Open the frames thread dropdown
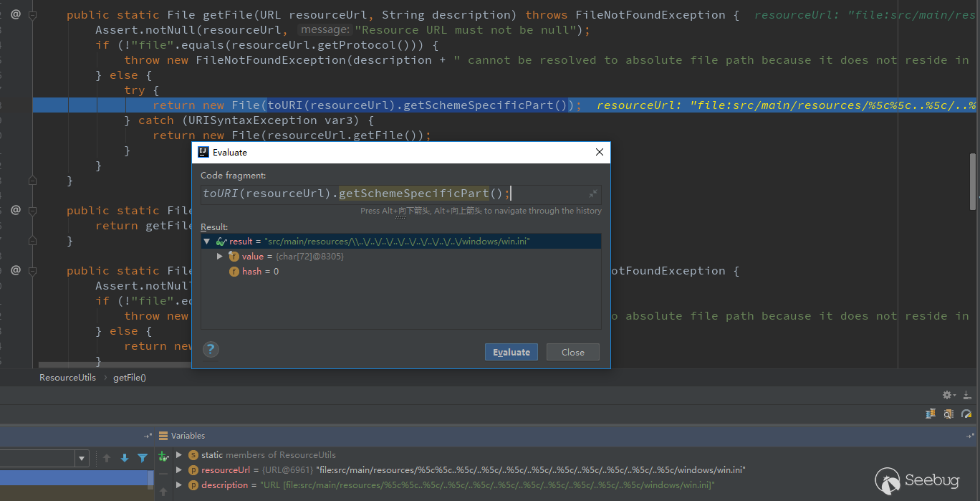980x501 pixels. coord(82,458)
